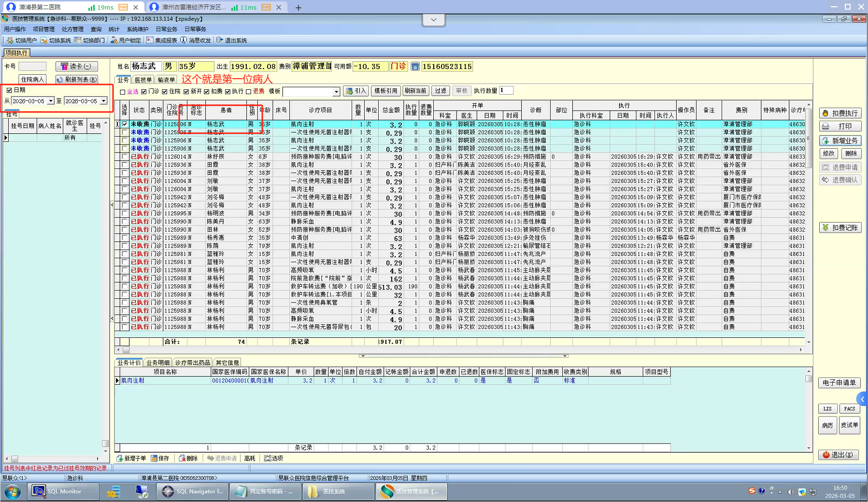Click the 切换用户 switch user toolbar icon
Screen dimensions: 868x502
click(x=22, y=41)
